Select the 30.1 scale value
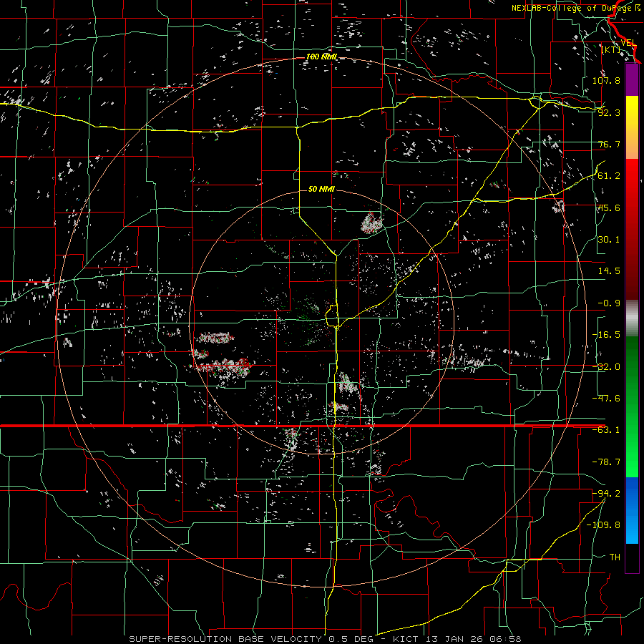 pos(609,240)
